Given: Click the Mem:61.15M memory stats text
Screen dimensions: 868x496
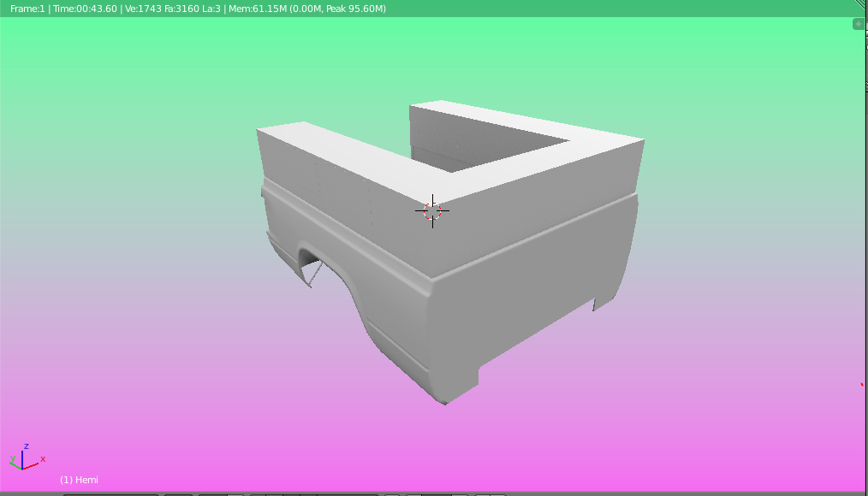Looking at the screenshot, I should click(x=307, y=9).
